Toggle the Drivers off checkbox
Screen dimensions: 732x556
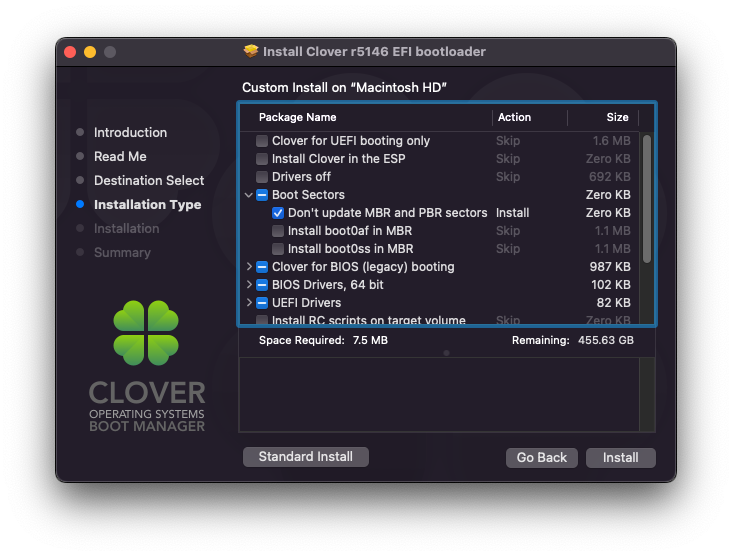point(262,177)
